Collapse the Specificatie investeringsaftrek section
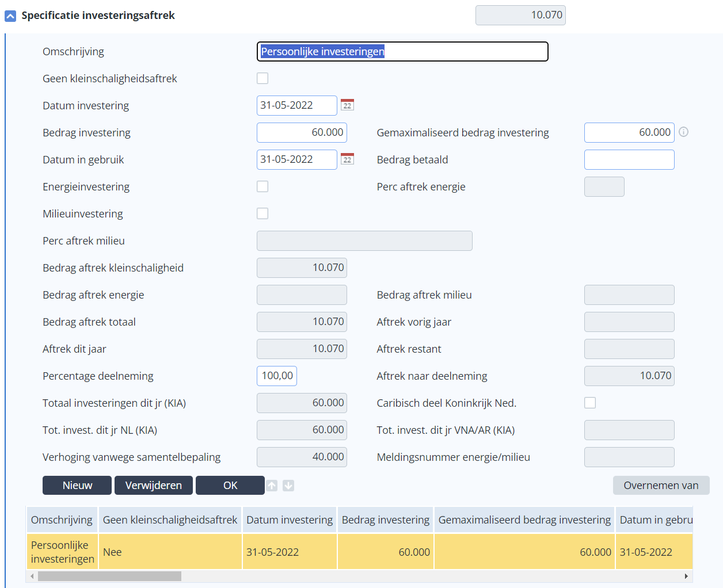Screen dimensions: 723x588 tap(10, 16)
